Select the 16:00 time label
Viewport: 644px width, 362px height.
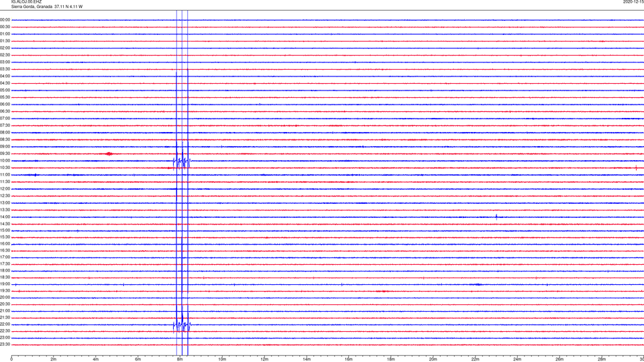5,244
